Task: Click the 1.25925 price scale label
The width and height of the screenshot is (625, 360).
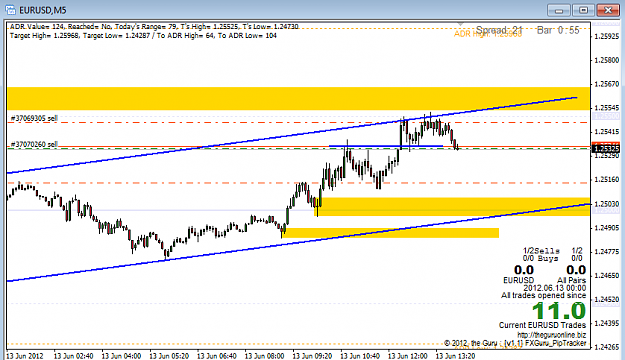Action: [606, 36]
